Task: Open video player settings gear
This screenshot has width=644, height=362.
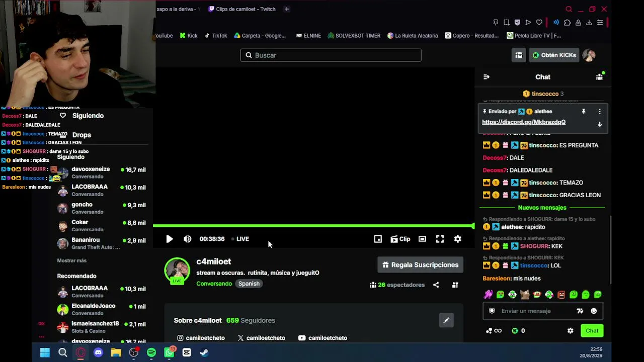Action: point(457,239)
